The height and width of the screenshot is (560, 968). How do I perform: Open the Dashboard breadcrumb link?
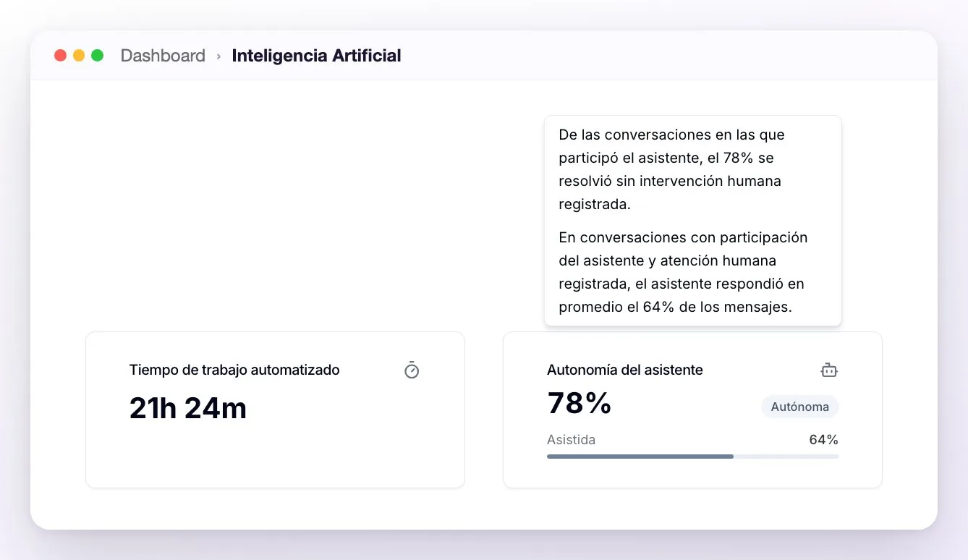[163, 56]
